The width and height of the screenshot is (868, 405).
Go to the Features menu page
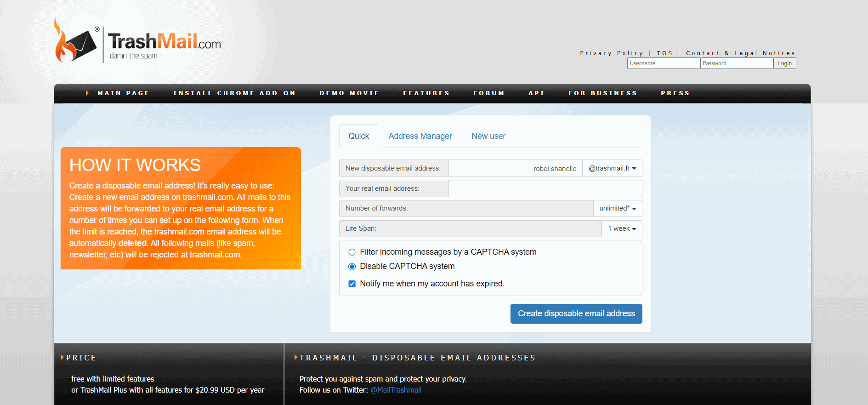click(426, 93)
